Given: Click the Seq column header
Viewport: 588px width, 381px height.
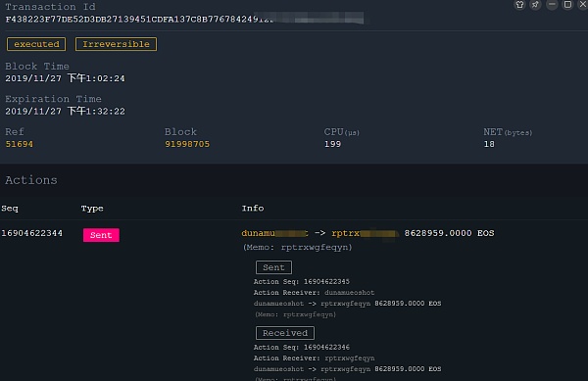Looking at the screenshot, I should (x=10, y=209).
